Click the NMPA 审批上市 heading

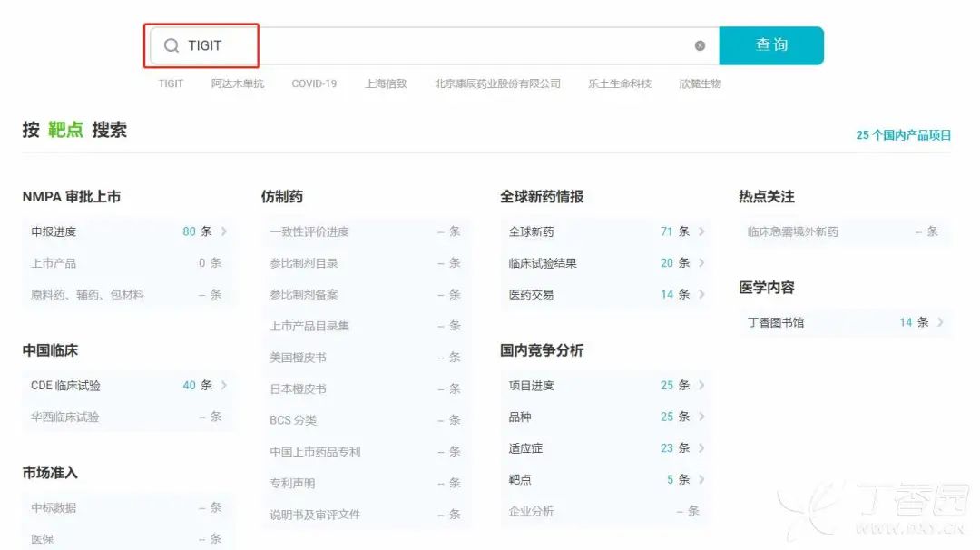[72, 196]
